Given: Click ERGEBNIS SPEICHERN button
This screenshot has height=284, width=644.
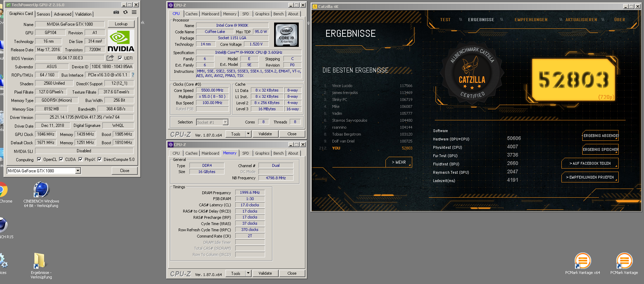Looking at the screenshot, I should (x=600, y=149).
